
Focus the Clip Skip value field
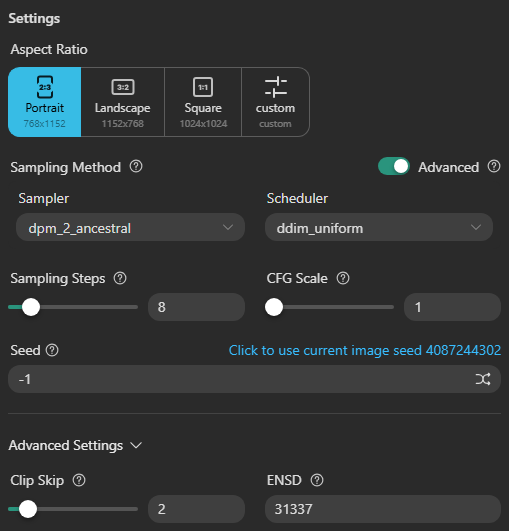[x=196, y=509]
